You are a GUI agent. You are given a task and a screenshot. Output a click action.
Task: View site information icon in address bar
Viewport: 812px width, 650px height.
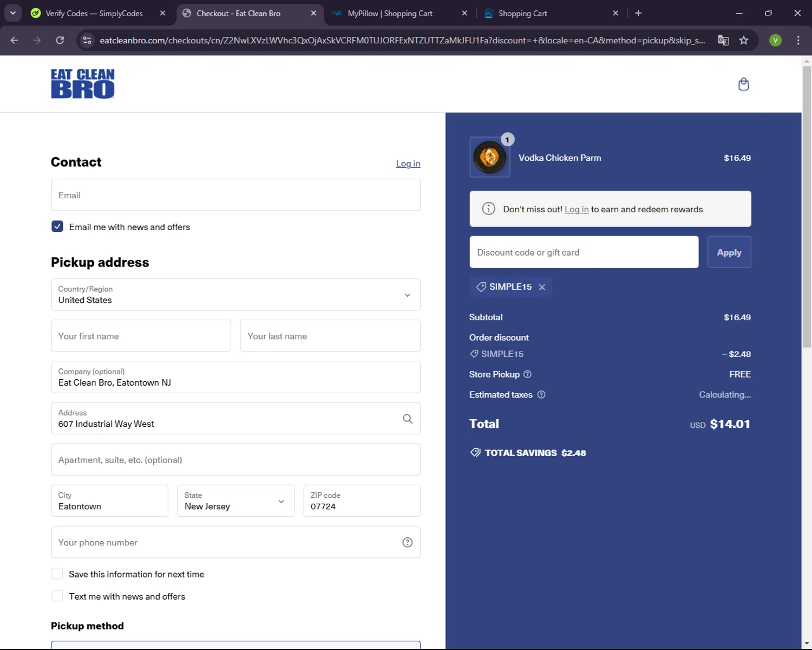tap(87, 40)
